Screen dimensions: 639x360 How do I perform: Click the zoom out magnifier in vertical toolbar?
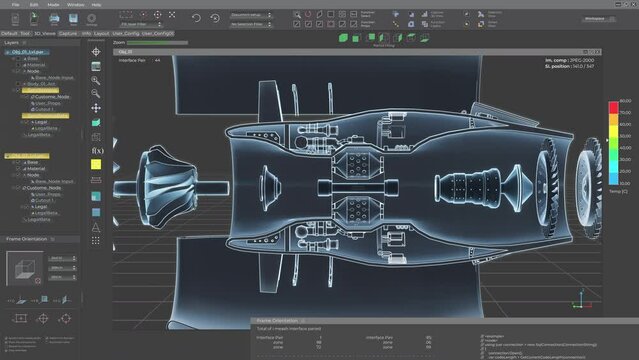click(96, 94)
